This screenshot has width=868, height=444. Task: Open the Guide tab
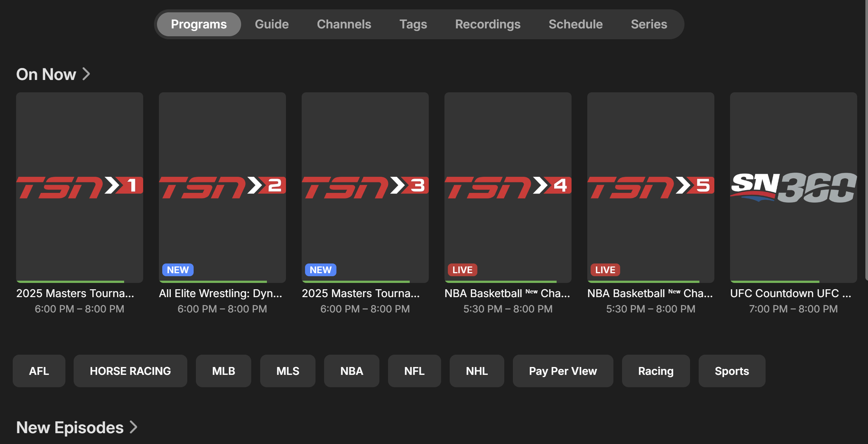point(272,24)
